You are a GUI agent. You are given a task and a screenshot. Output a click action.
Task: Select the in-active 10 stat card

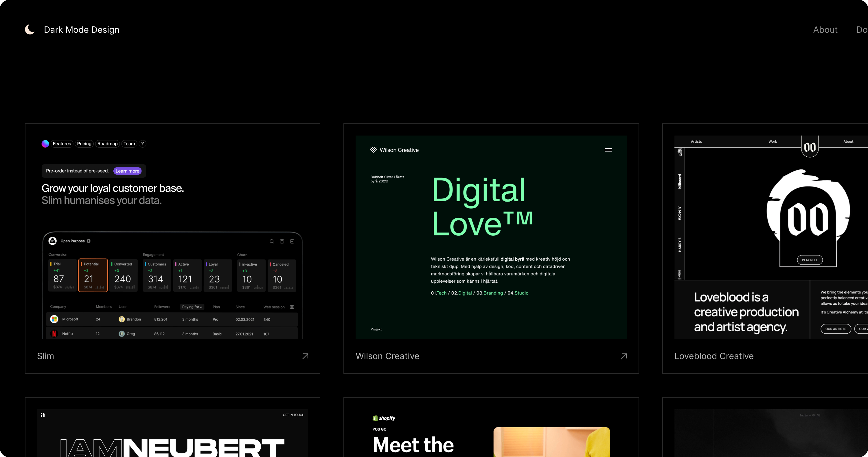[251, 275]
